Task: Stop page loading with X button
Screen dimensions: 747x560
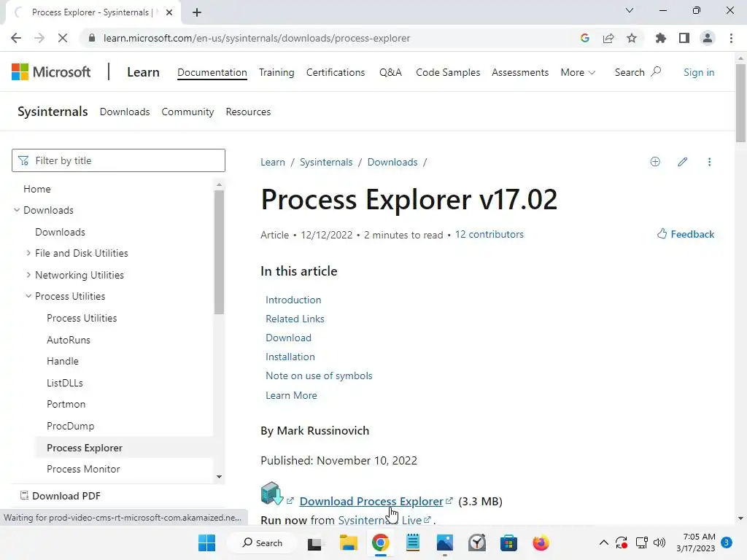Action: tap(63, 38)
